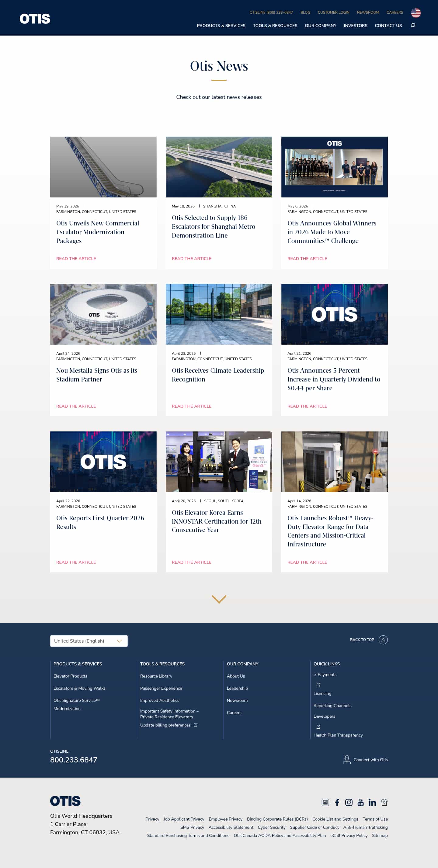Click Back to Top label
The height and width of the screenshot is (868, 438).
click(362, 640)
